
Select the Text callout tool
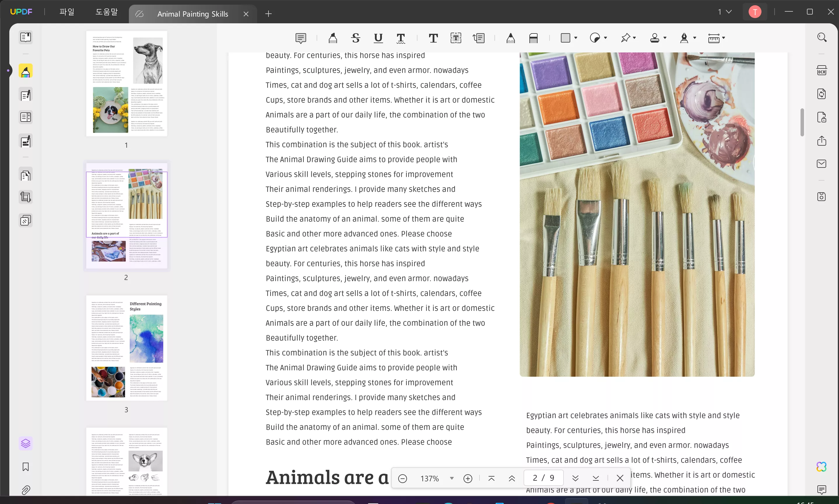tap(478, 38)
